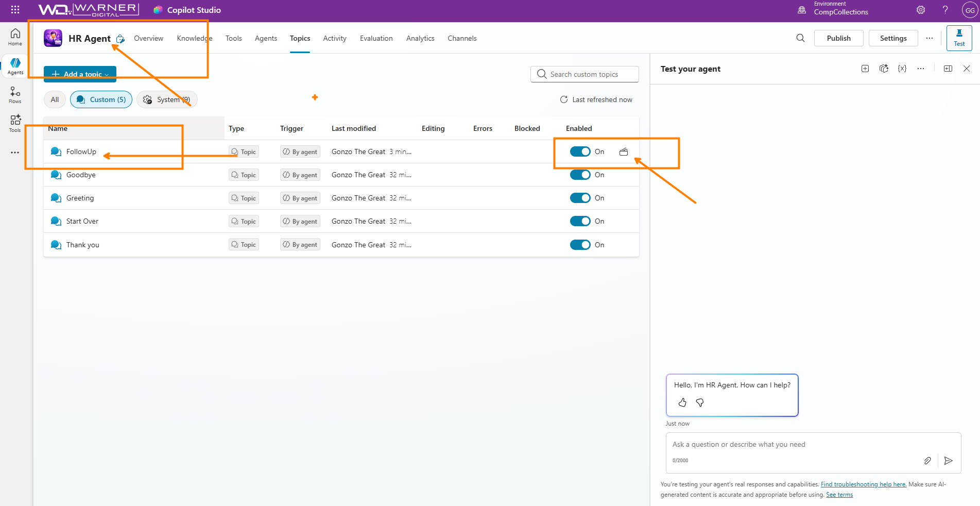Click the thumbs down feedback icon
The image size is (980, 506).
click(700, 402)
